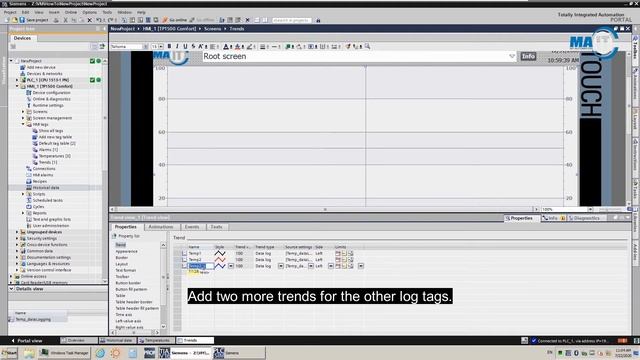Click the search in project field

pos(291,20)
